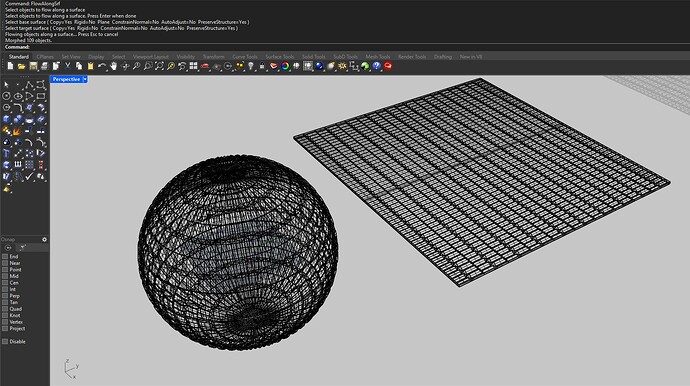Click the Perspective viewport label
Image resolution: width=690 pixels, height=386 pixels.
66,79
